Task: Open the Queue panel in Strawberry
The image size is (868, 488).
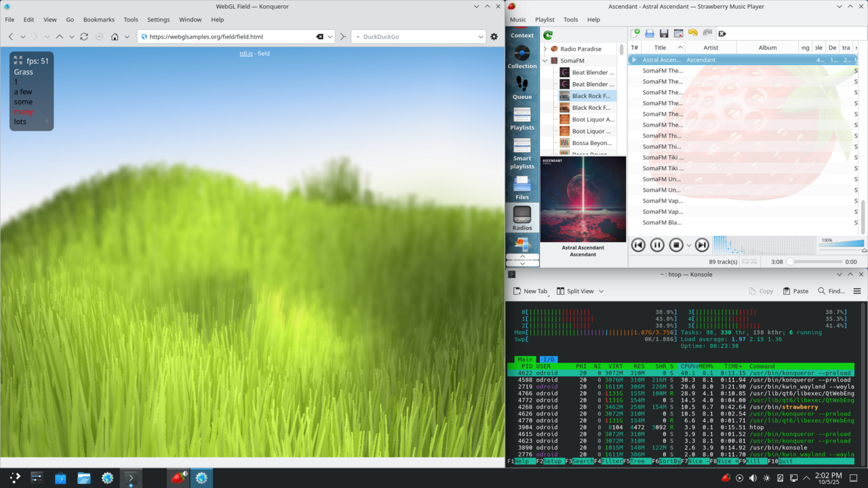Action: tap(522, 87)
